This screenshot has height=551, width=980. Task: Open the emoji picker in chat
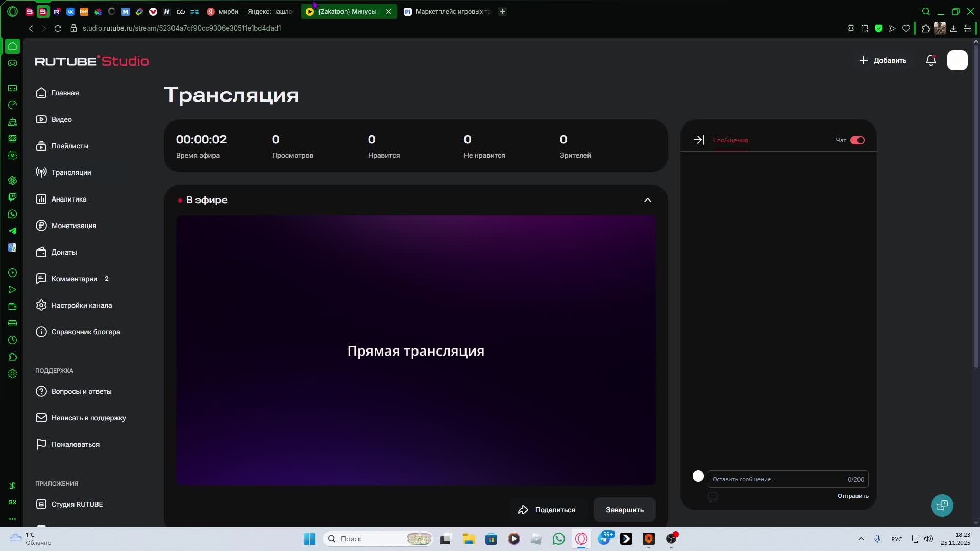[713, 496]
